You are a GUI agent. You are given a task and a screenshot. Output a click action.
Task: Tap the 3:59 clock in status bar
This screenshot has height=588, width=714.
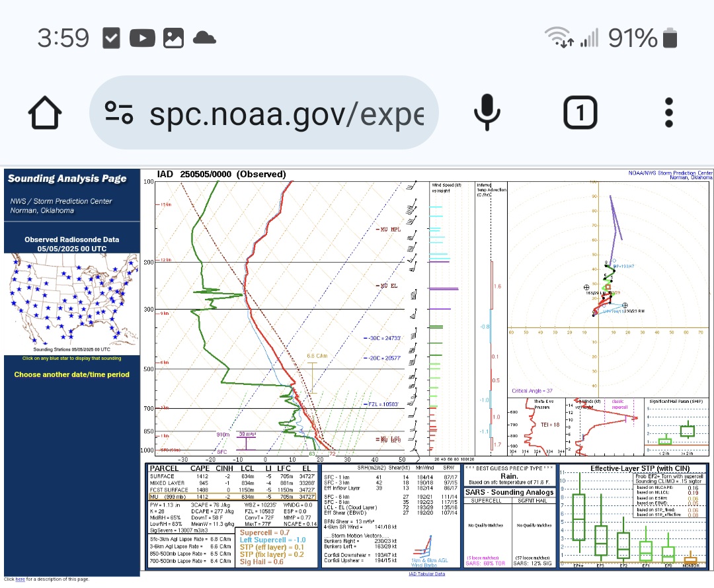point(63,38)
